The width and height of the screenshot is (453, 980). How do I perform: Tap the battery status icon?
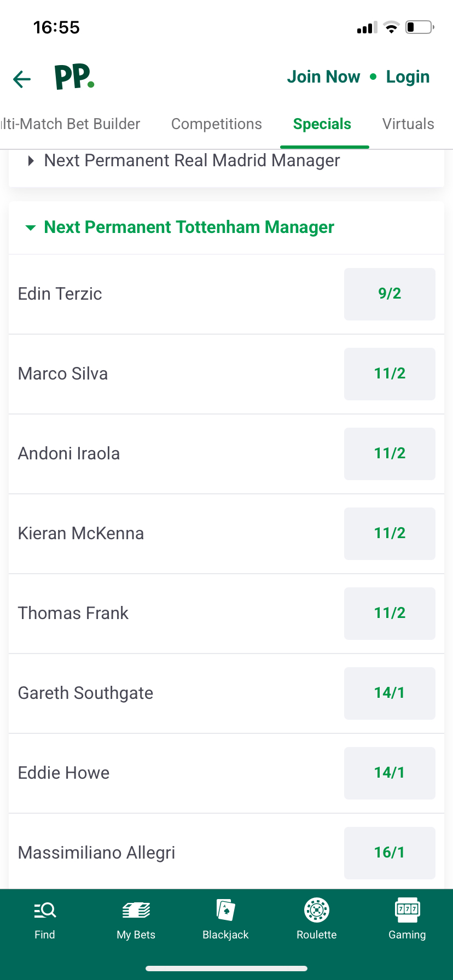tap(419, 27)
